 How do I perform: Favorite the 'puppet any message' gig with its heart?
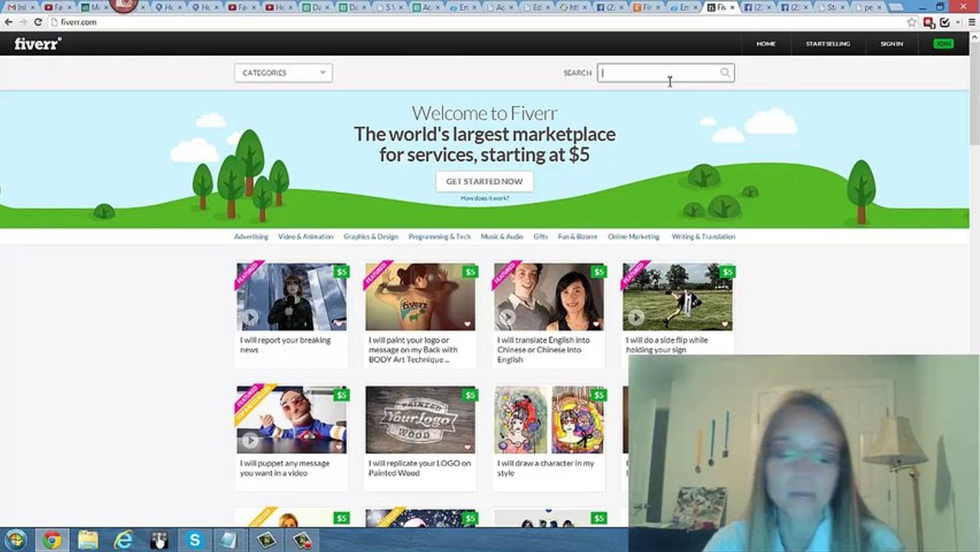[339, 446]
